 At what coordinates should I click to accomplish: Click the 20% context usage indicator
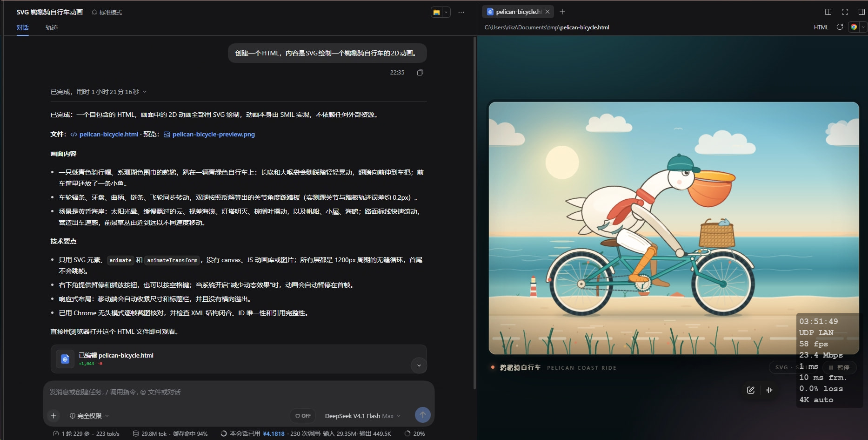click(414, 433)
